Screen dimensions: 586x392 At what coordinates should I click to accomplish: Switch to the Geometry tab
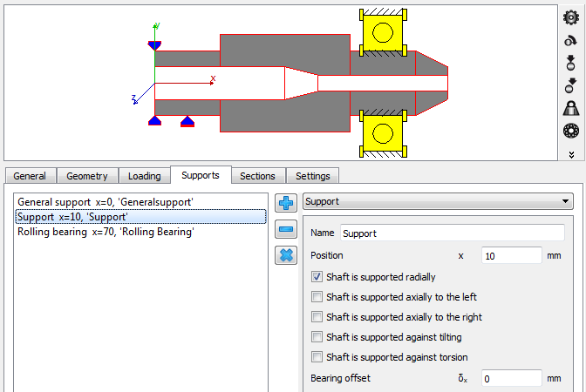[x=86, y=176]
